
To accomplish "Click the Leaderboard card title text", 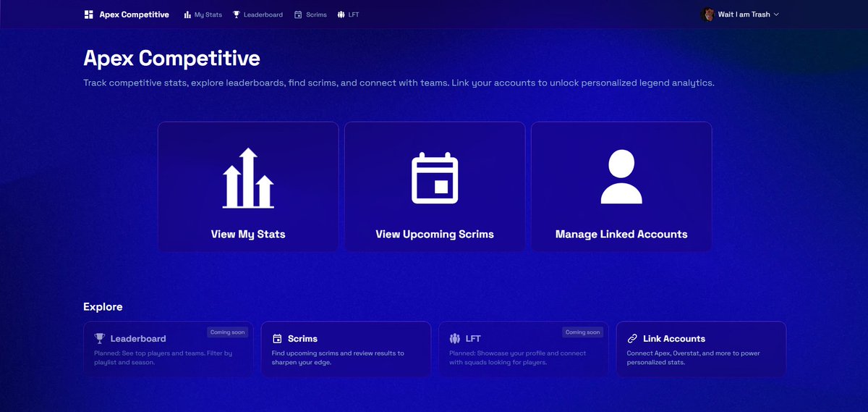I will click(x=138, y=338).
